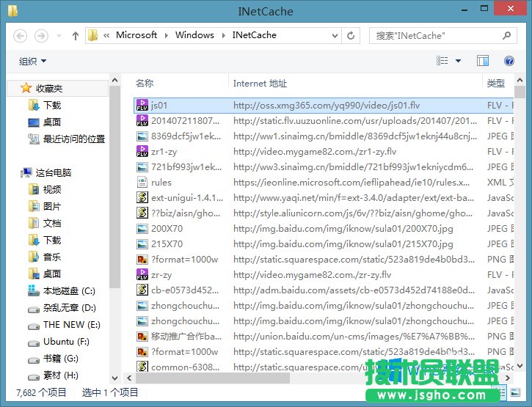
Task: Refresh the INetCache folder view
Action: point(351,35)
